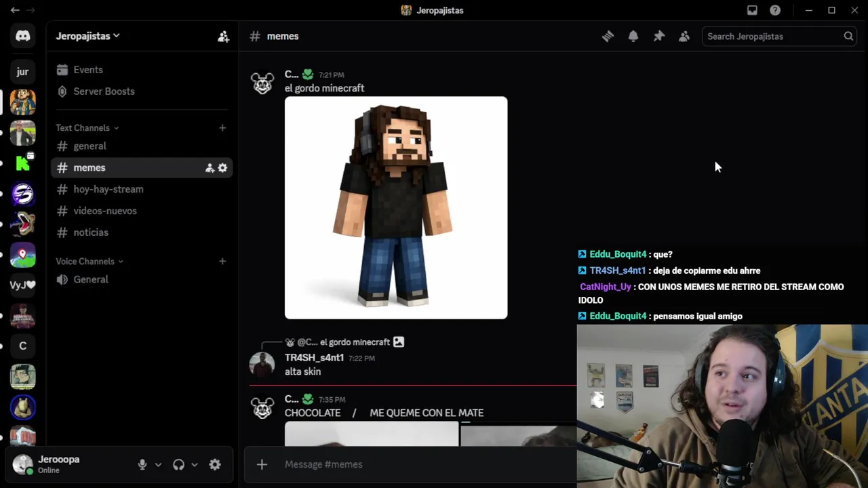Click search magnifier icon
Screen dimensions: 868x488
click(x=848, y=37)
